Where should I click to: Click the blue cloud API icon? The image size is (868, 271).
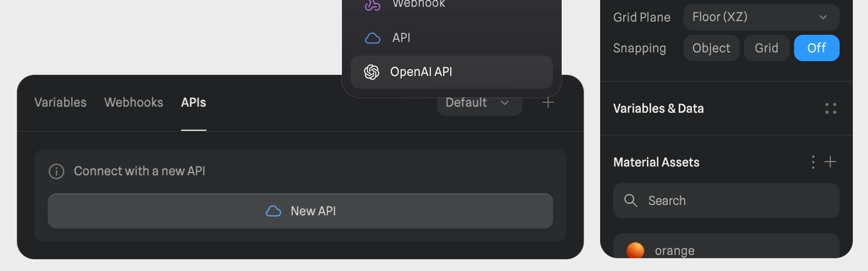(x=372, y=38)
